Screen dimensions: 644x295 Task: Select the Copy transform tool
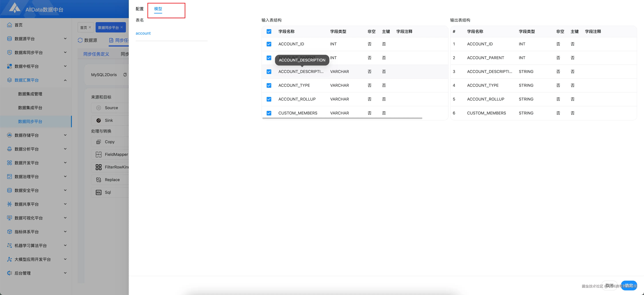(x=110, y=142)
